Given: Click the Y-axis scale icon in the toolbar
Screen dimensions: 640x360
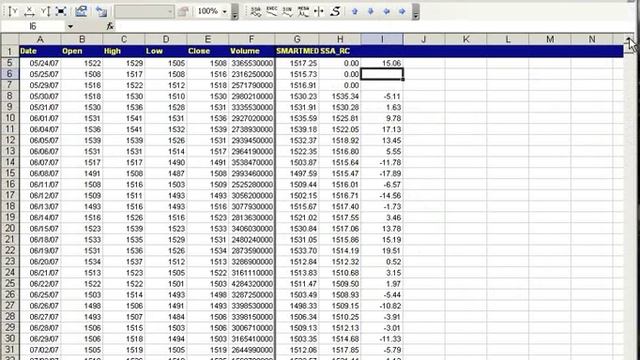Looking at the screenshot, I should (x=13, y=11).
